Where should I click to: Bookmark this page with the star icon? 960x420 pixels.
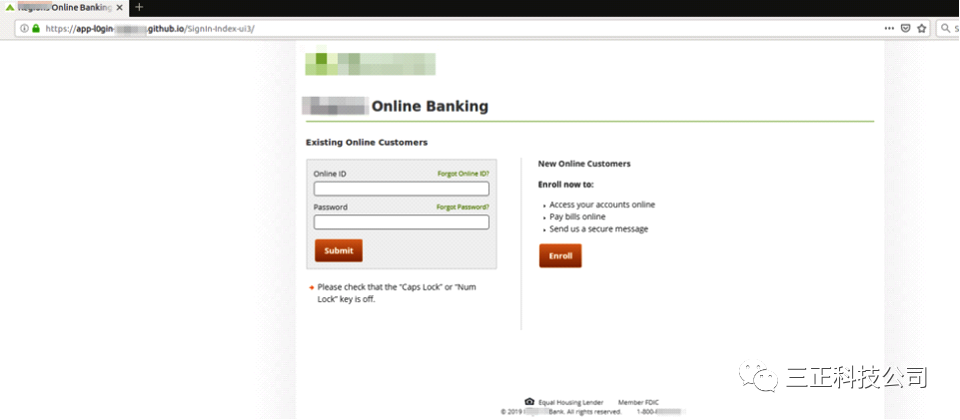coord(921,28)
